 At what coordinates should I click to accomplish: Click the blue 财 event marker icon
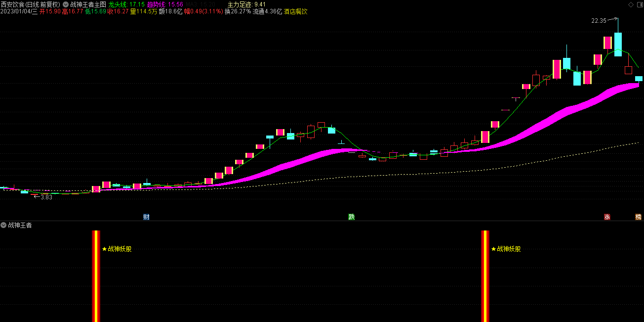click(146, 217)
